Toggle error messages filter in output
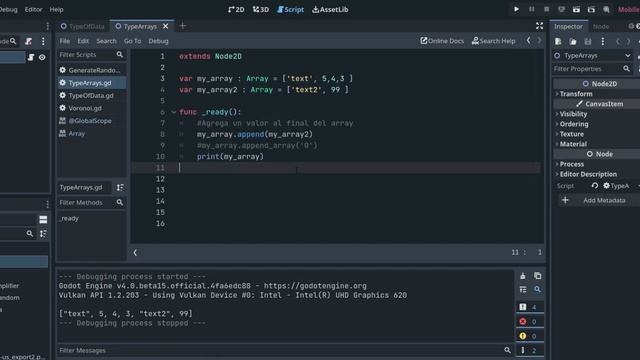This screenshot has width=640, height=360. coord(529,322)
